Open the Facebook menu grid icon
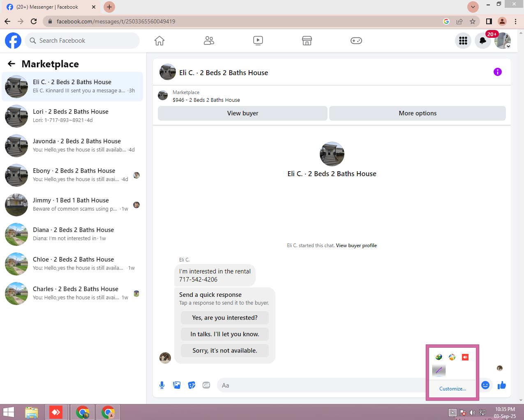Image resolution: width=524 pixels, height=420 pixels. click(x=463, y=41)
